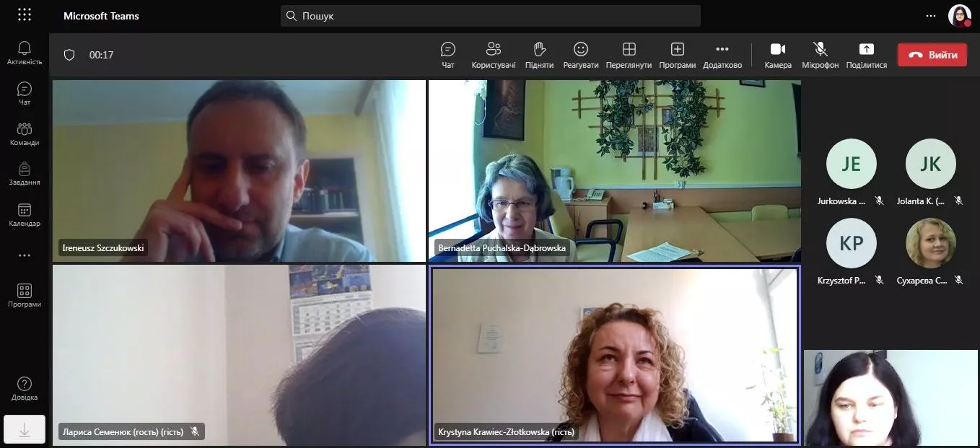Open Довідка help in sidebar
Screen dimensions: 980x448
click(x=25, y=389)
